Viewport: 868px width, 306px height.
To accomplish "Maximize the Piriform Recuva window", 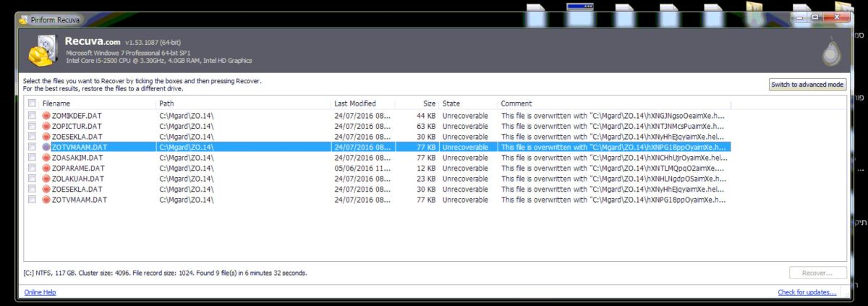I will [x=814, y=16].
